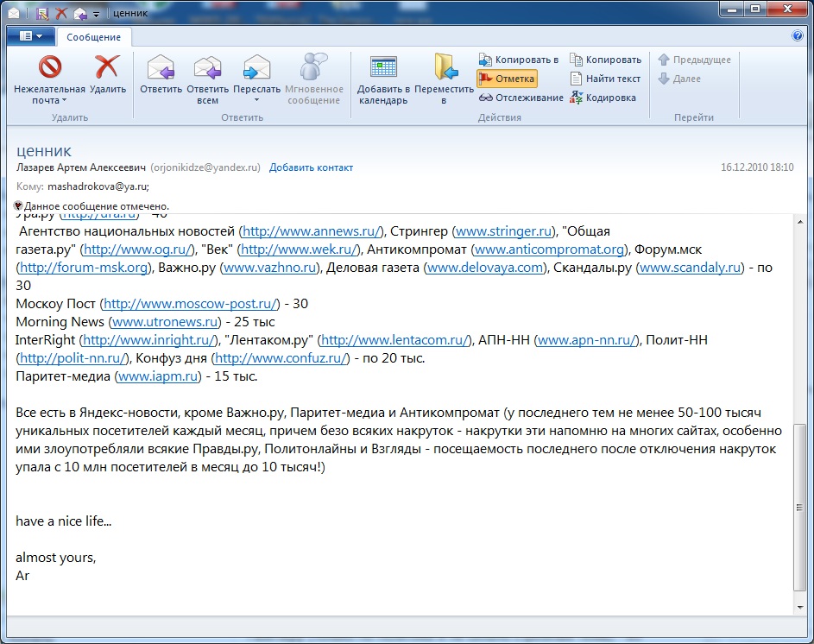Click Добавить контакт link

[311, 167]
